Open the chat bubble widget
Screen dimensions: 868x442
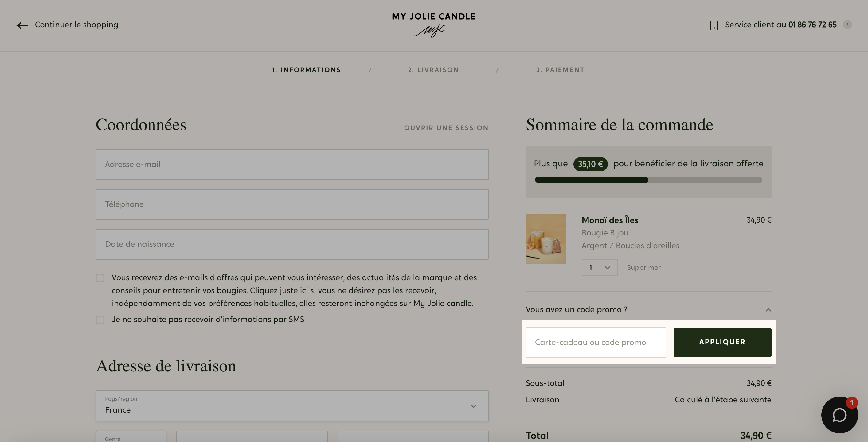coord(839,415)
